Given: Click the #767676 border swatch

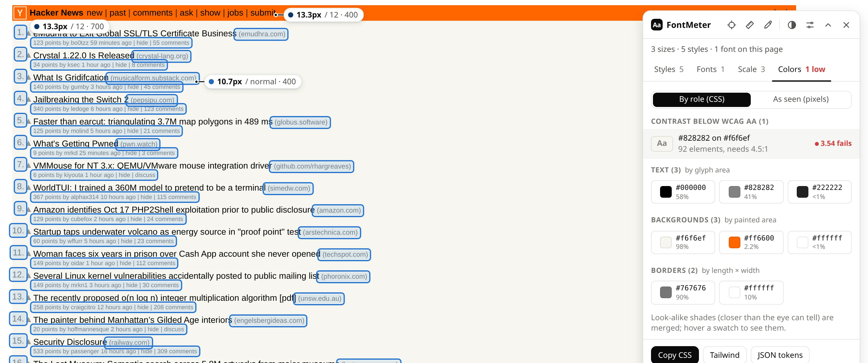Looking at the screenshot, I should (x=683, y=292).
